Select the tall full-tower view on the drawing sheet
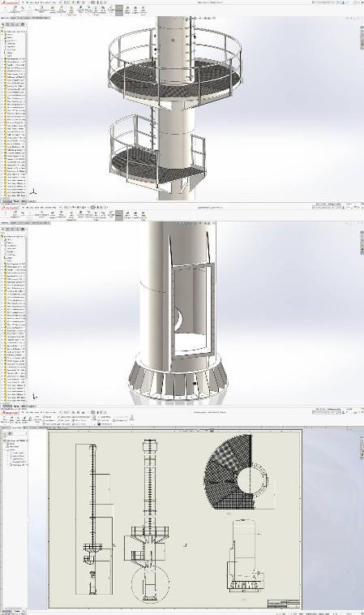Screen dimensions: 364x615 [x=93, y=520]
